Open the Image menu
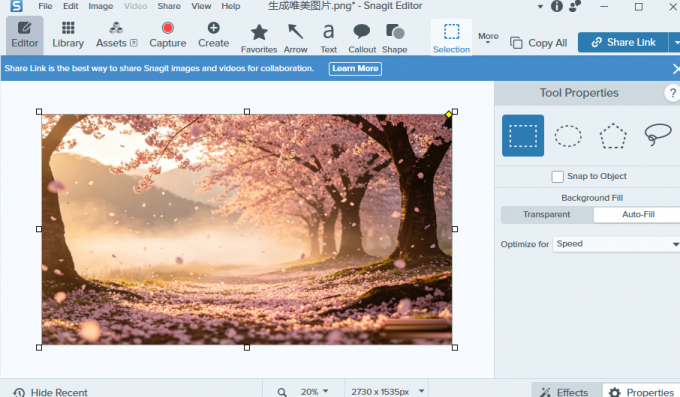 (101, 6)
